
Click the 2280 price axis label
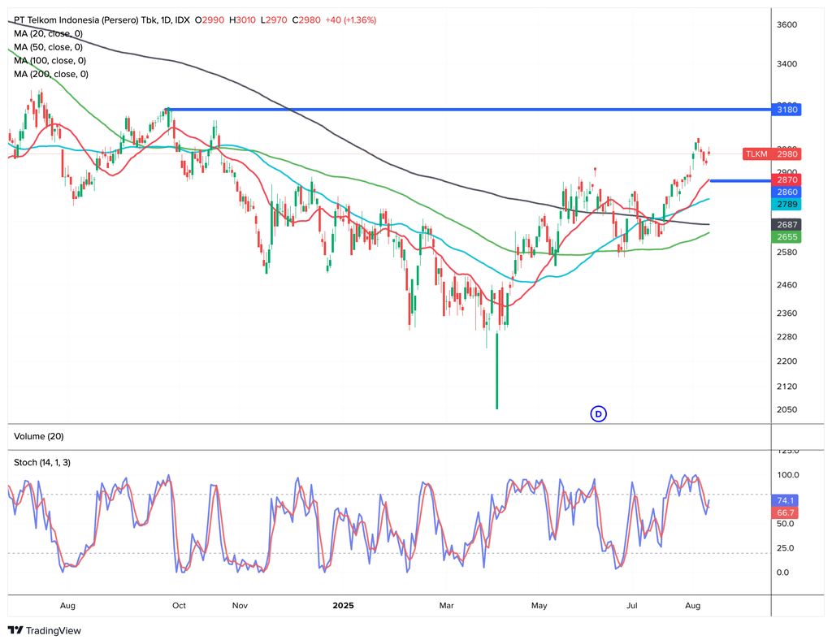click(786, 336)
